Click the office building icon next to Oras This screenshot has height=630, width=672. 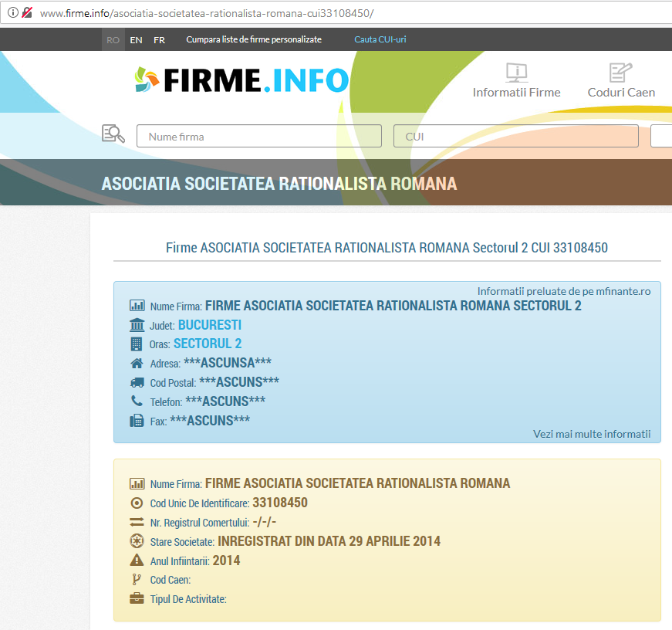click(x=137, y=344)
